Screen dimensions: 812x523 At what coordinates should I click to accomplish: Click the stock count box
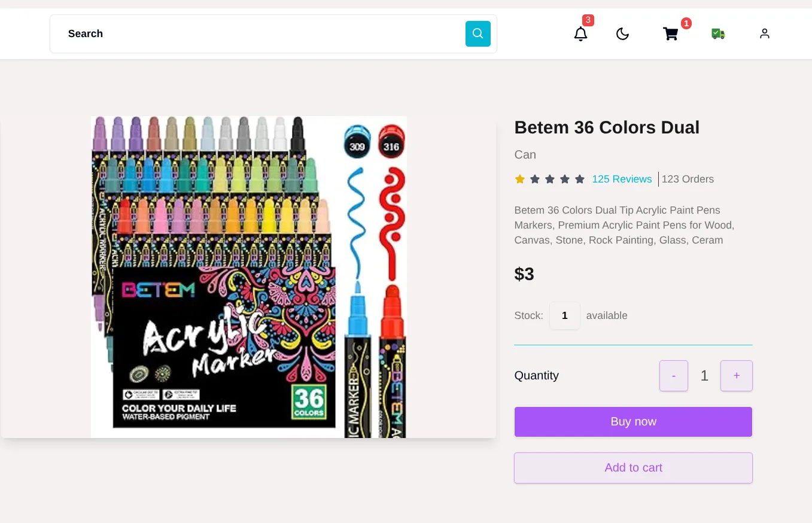[x=564, y=315]
